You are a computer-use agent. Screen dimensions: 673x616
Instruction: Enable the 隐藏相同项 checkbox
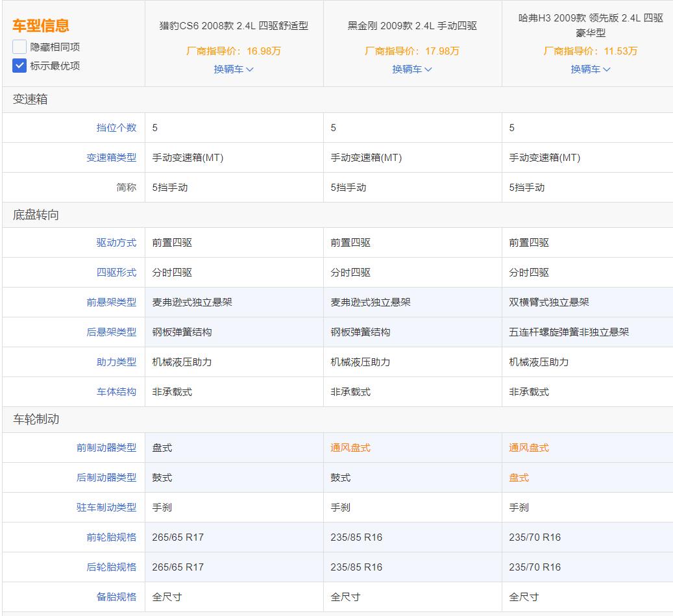point(19,47)
